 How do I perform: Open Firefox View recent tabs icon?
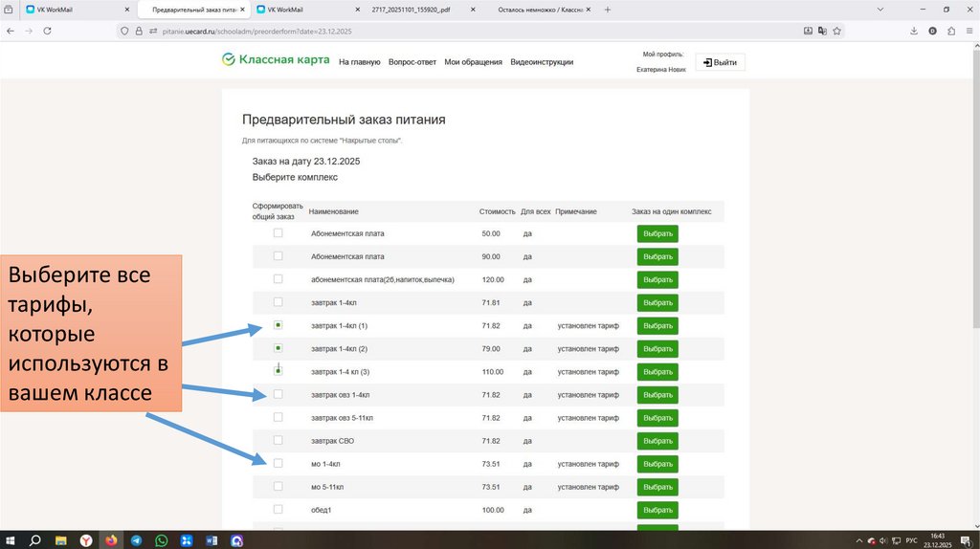pos(8,10)
